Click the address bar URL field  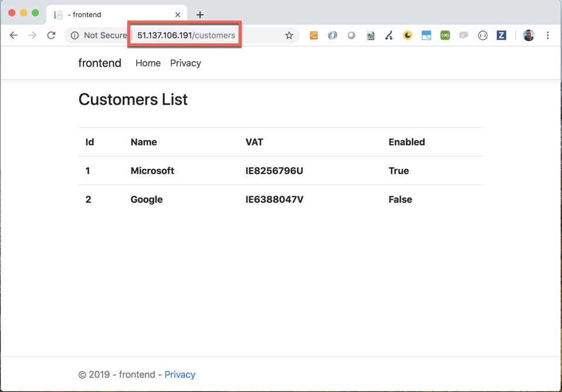tap(184, 35)
